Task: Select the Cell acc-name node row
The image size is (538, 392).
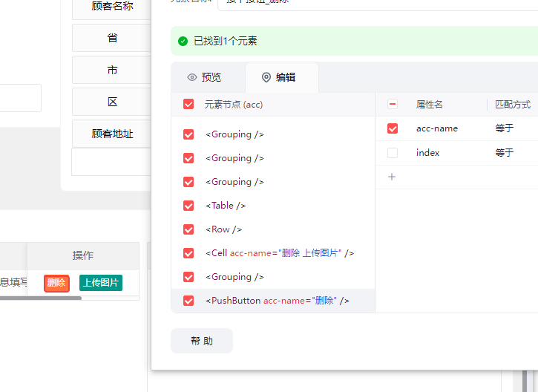Action: click(x=273, y=253)
